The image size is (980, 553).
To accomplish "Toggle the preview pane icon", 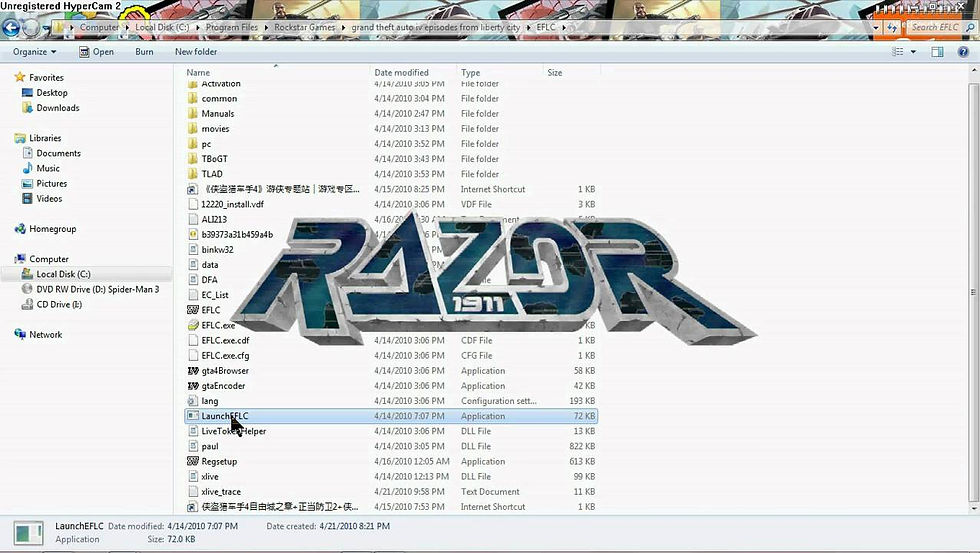I will (937, 52).
